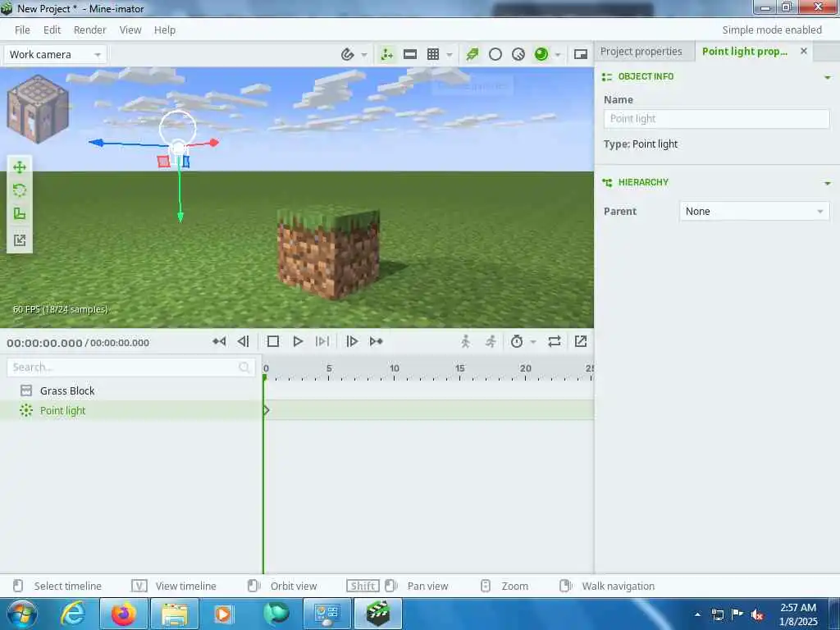840x630 pixels.
Task: Open the Render menu
Action: pos(89,30)
